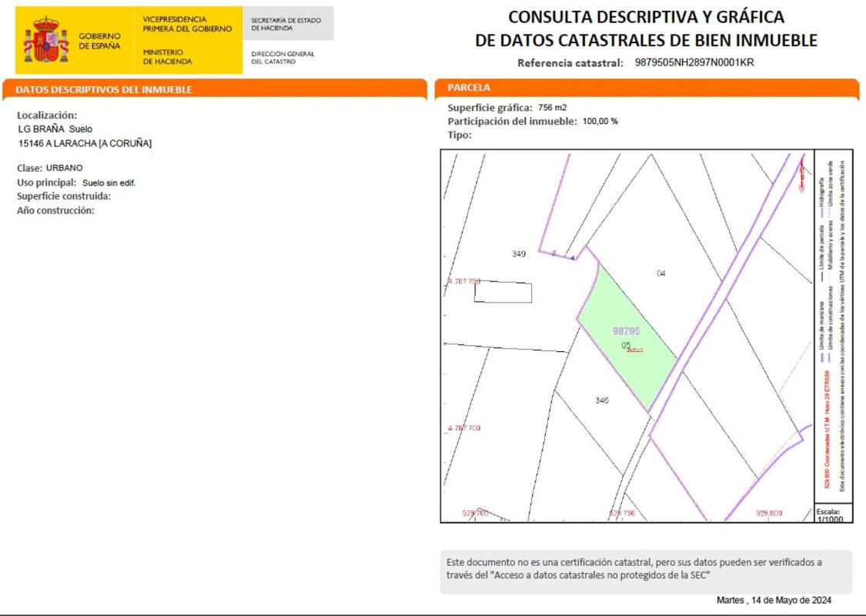The image size is (866, 616).
Task: Click the Escala 1/1000 box
Action: point(834,515)
